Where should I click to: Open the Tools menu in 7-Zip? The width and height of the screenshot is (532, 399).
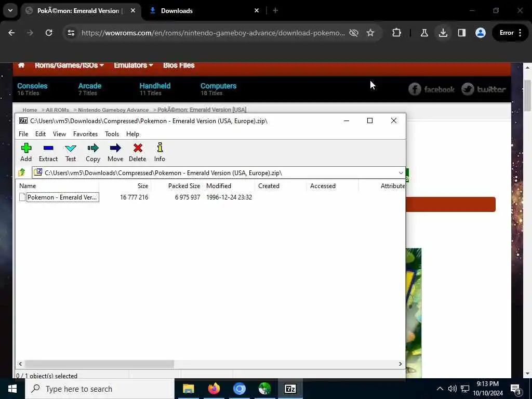tap(112, 134)
